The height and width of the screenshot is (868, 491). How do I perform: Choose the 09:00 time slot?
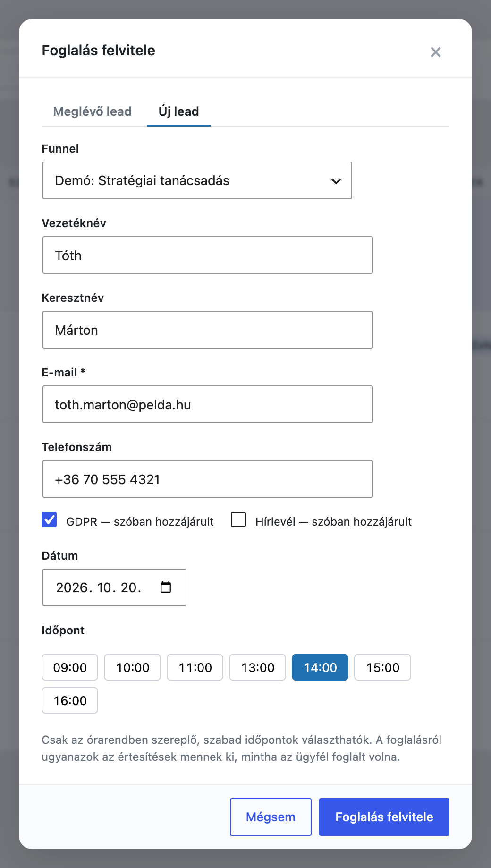pos(70,667)
